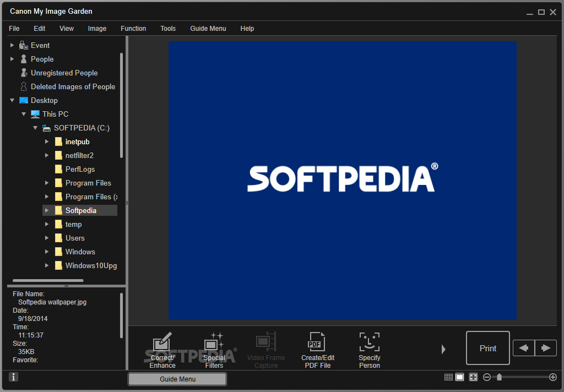This screenshot has height=392, width=564.
Task: Open Create/Edit PDF File tool
Action: tap(318, 350)
